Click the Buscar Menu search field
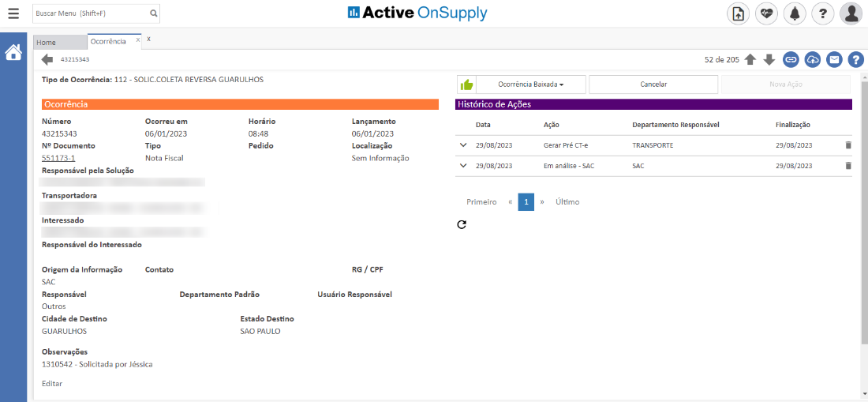Image resolution: width=868 pixels, height=402 pixels. click(89, 13)
